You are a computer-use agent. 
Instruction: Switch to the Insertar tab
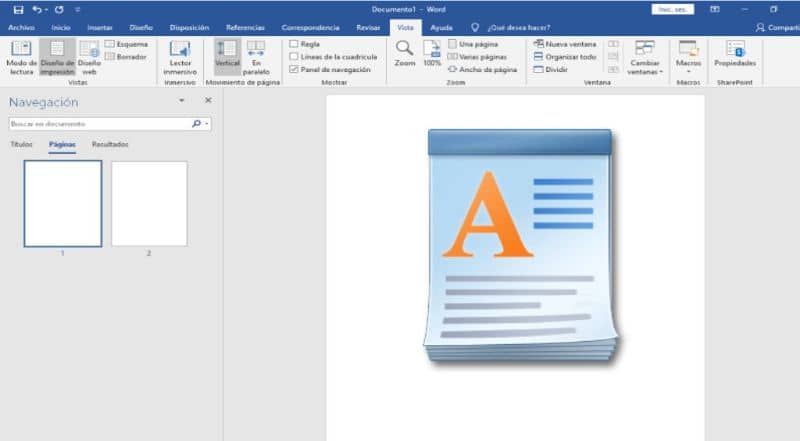[x=99, y=28]
